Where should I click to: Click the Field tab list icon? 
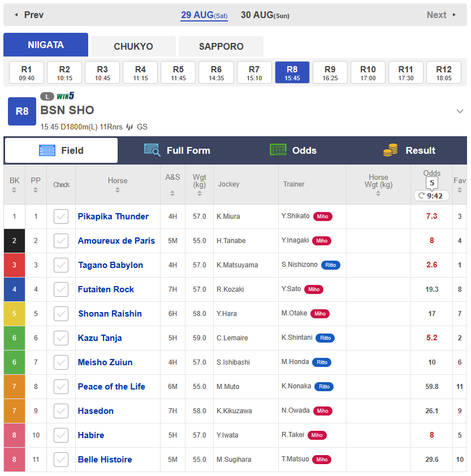pos(47,150)
